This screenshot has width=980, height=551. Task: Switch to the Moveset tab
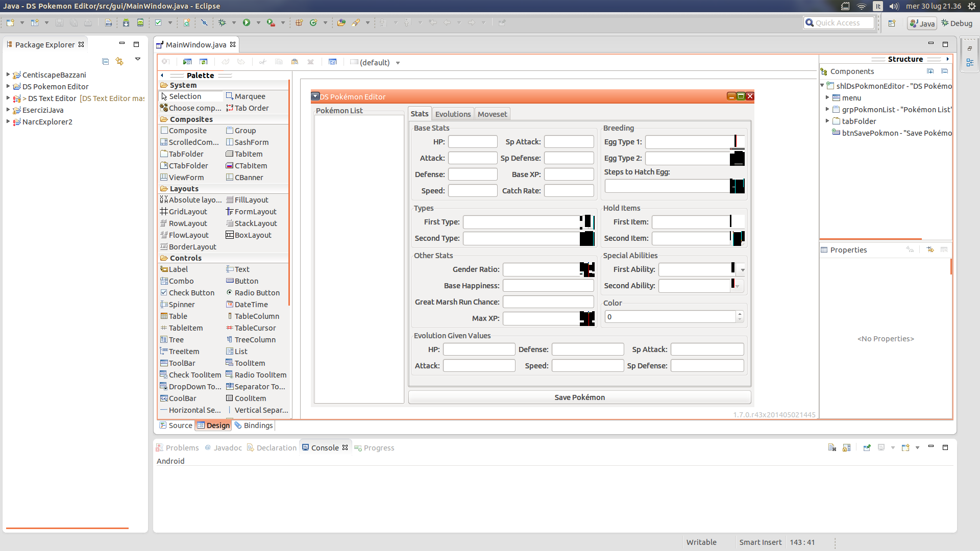pos(492,114)
